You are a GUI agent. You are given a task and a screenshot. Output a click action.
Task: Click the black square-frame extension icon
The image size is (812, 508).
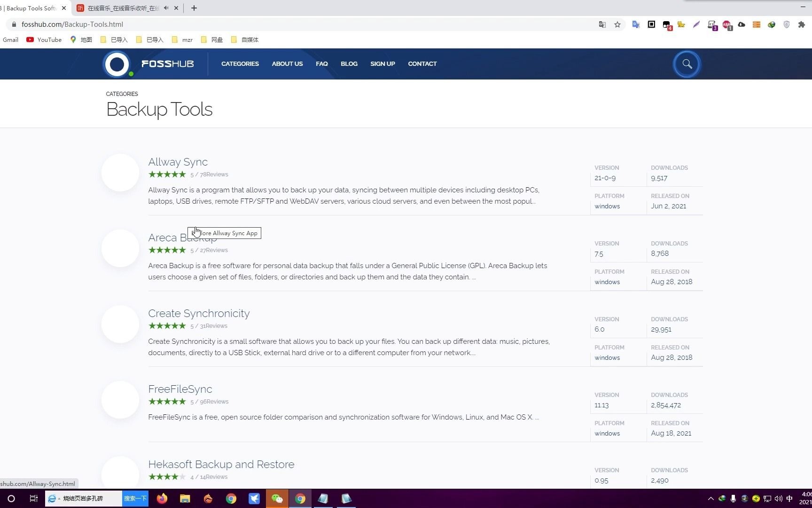click(x=651, y=24)
